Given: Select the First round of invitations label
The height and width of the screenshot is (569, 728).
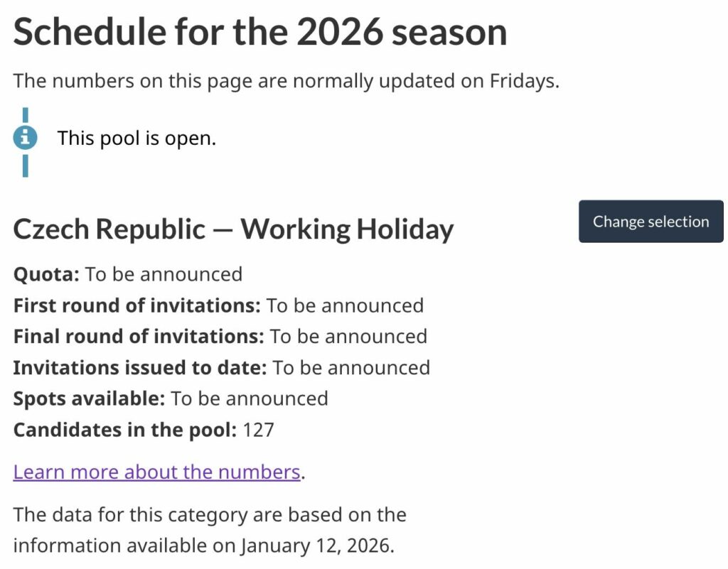Looking at the screenshot, I should click(x=137, y=305).
